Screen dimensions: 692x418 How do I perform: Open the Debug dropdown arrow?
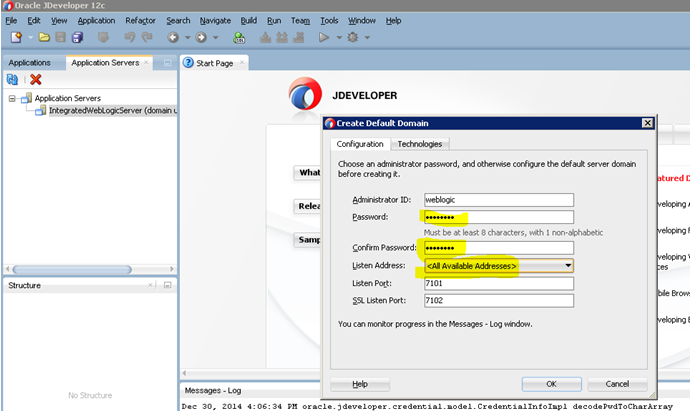pyautogui.click(x=367, y=38)
